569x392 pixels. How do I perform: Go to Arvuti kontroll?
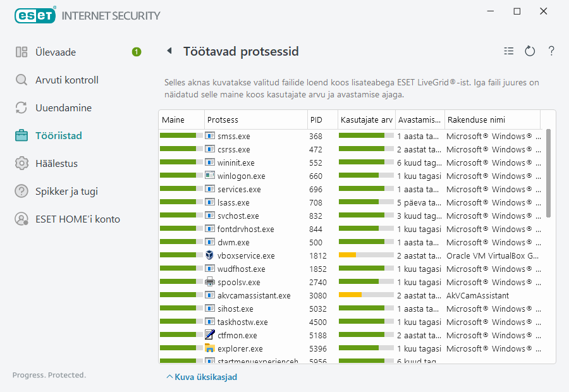66,80
